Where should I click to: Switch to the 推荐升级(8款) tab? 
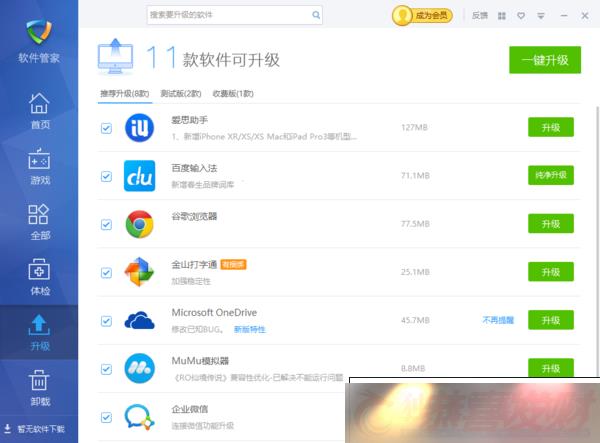(x=125, y=93)
